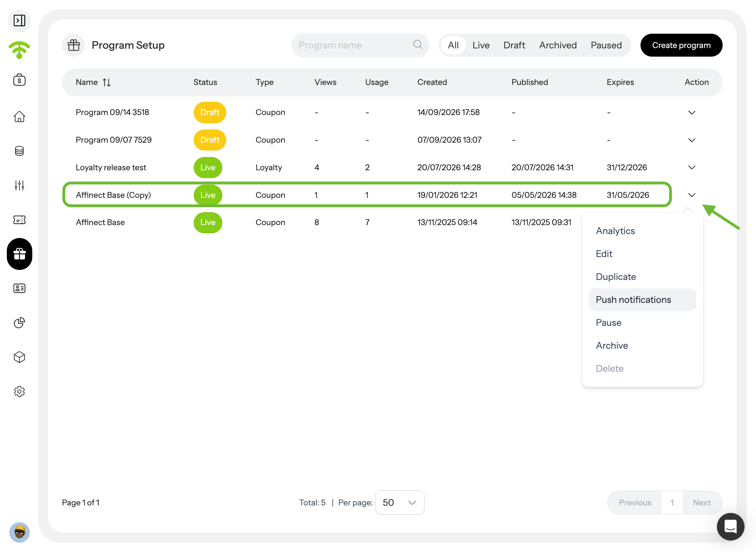756x552 pixels.
Task: Open the chat support bubble
Action: [730, 527]
